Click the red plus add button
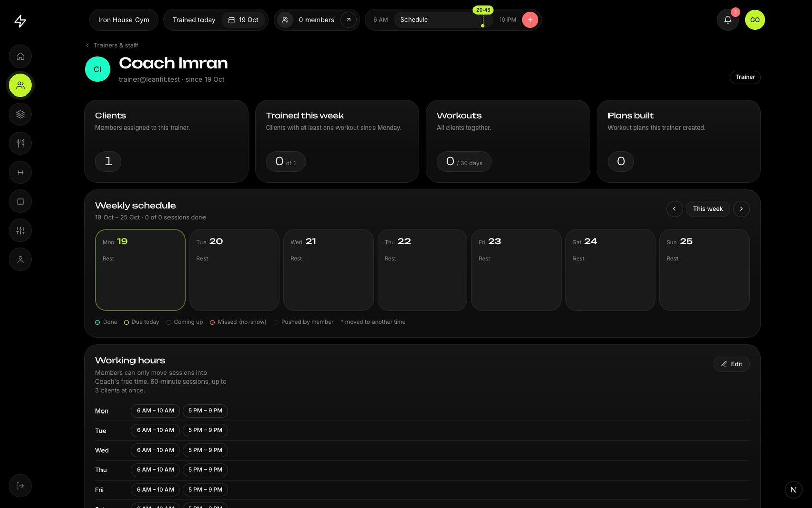This screenshot has width=812, height=508. 530,20
